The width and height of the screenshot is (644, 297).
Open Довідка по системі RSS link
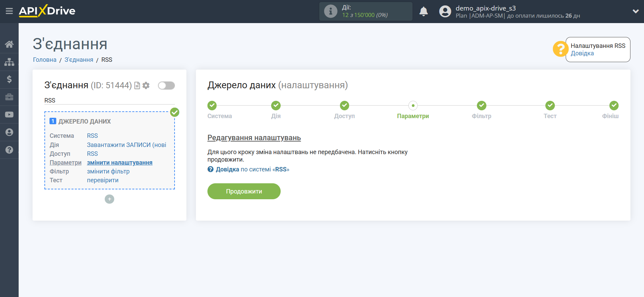(x=252, y=169)
